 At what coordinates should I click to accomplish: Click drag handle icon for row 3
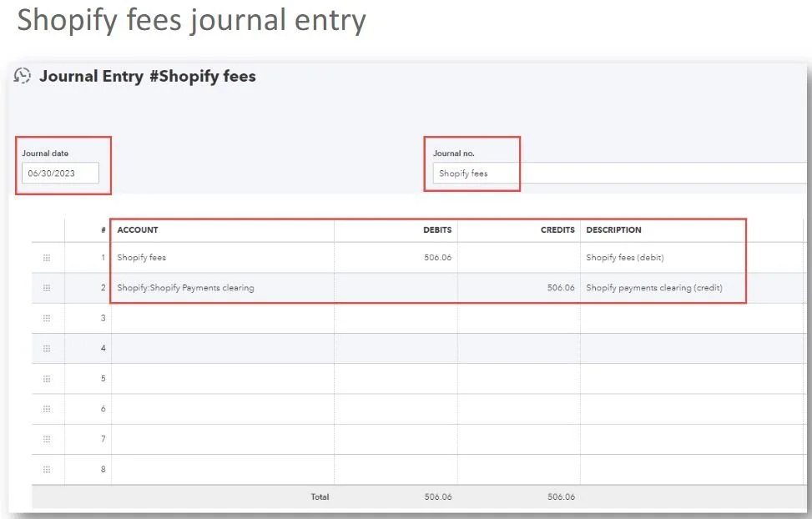pyautogui.click(x=47, y=318)
